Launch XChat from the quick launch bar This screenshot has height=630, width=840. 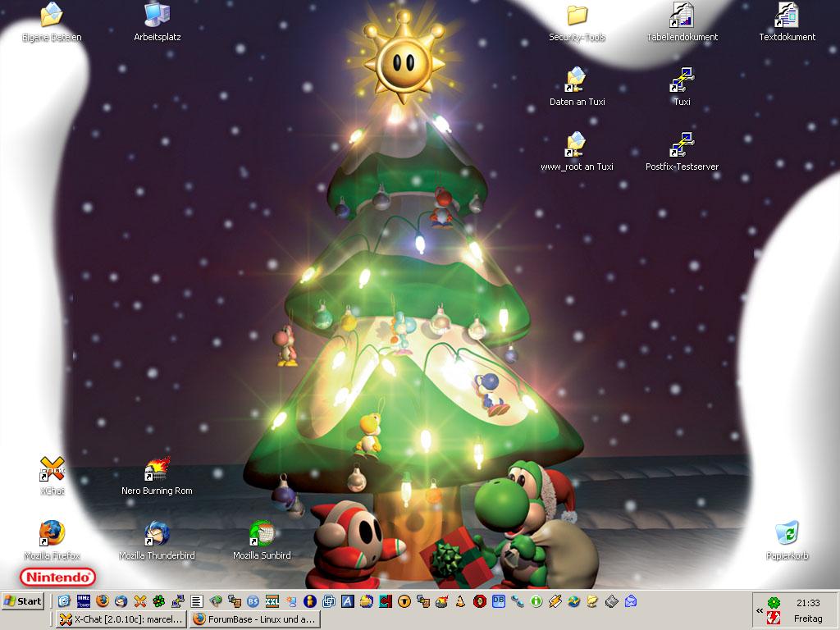(139, 601)
